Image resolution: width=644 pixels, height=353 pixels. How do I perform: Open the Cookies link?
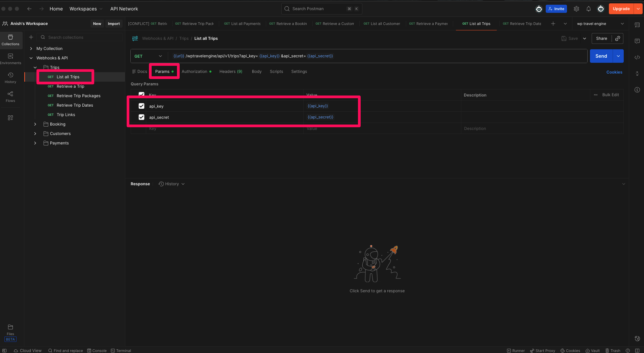[614, 72]
